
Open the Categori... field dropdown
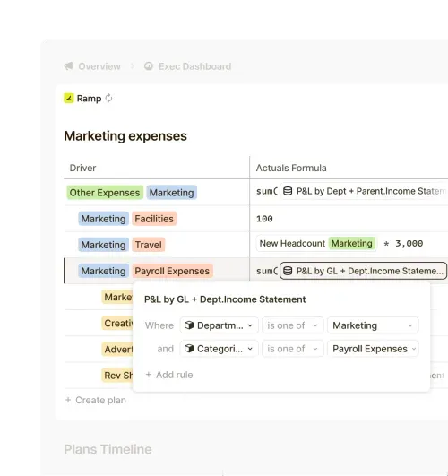219,348
